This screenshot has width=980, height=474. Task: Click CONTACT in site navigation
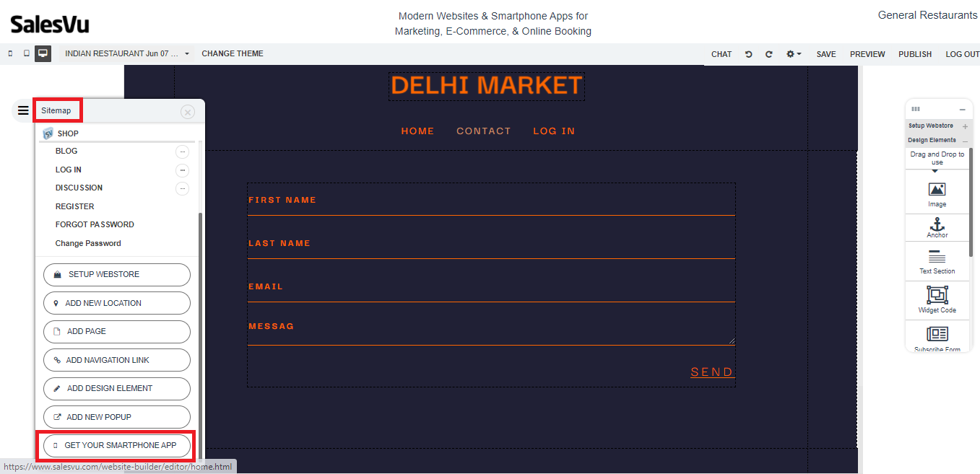click(x=483, y=131)
